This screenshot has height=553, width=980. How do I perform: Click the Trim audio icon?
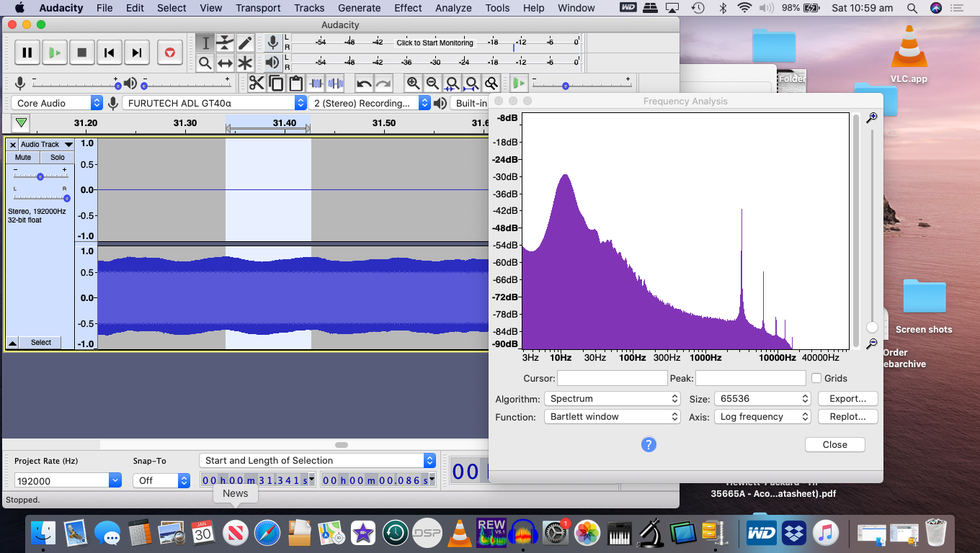(x=316, y=84)
